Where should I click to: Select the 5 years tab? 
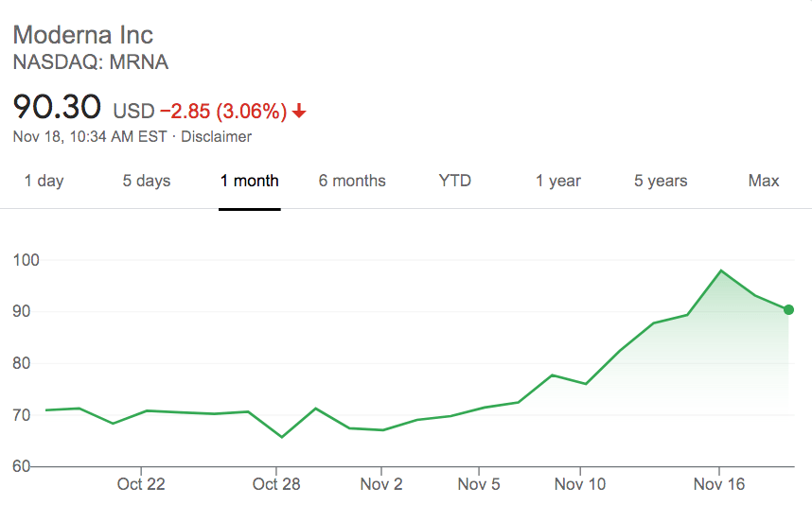click(661, 181)
